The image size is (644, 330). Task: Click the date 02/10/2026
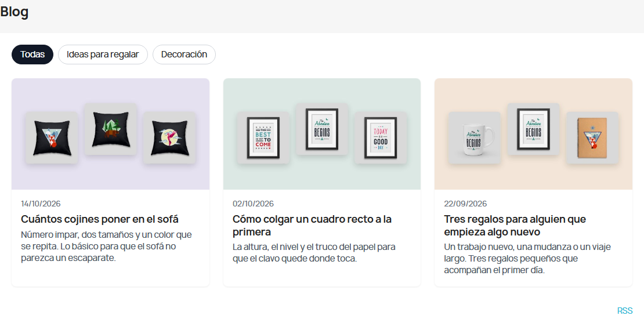[253, 204]
